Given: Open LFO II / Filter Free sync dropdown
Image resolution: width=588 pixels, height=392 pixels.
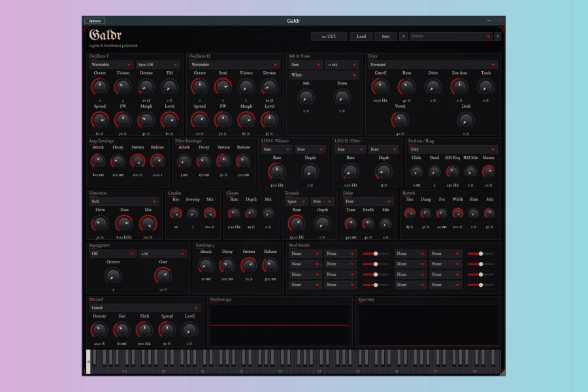Looking at the screenshot, I should (x=384, y=150).
